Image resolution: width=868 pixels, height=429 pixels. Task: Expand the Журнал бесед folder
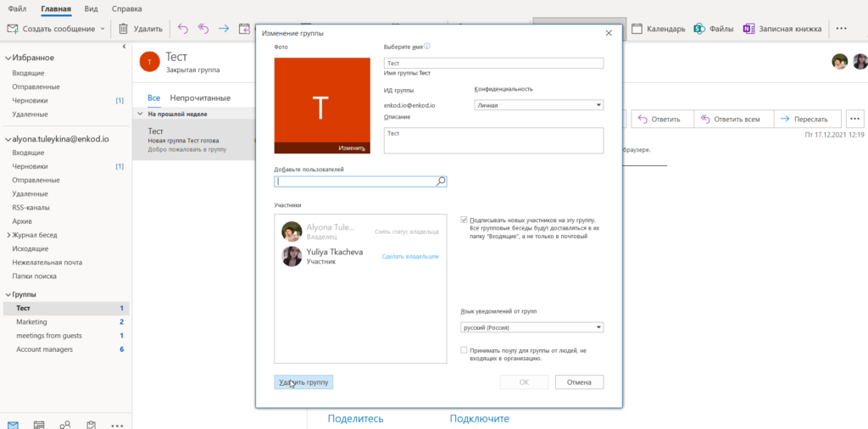coord(8,235)
